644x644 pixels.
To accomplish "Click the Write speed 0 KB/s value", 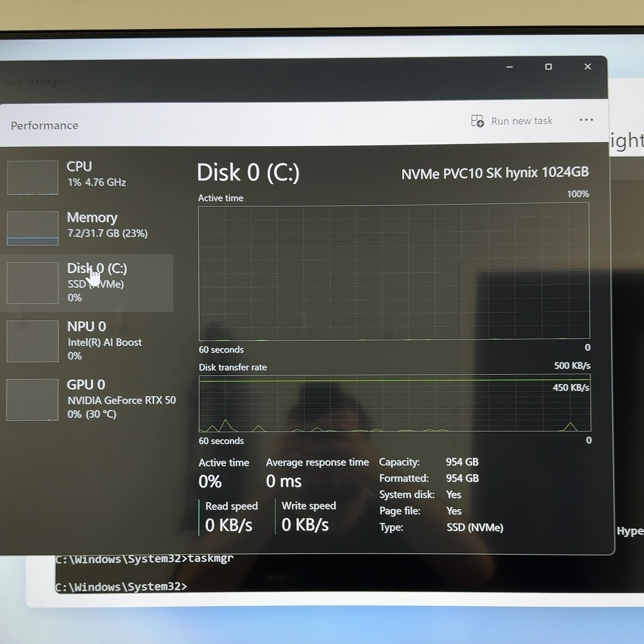I will (x=305, y=525).
